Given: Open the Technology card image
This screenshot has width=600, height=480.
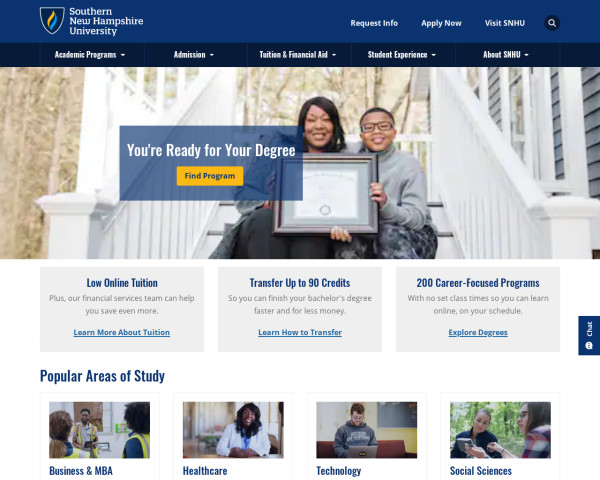Looking at the screenshot, I should 367,430.
